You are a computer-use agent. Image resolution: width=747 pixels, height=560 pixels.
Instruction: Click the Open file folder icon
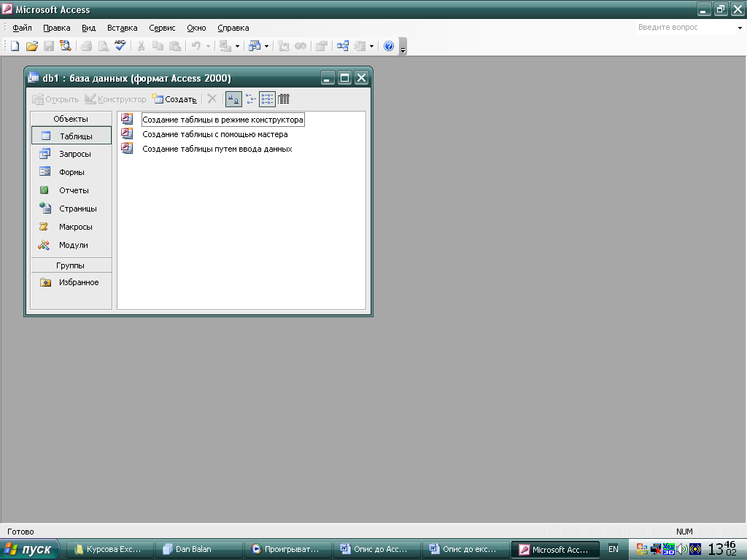click(x=32, y=46)
